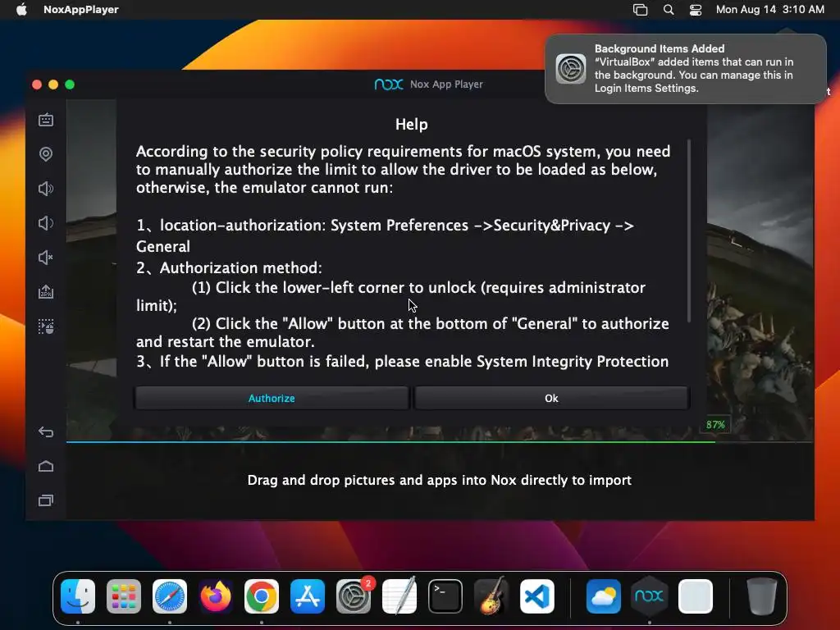Open the Background Items Added notification

tap(686, 69)
